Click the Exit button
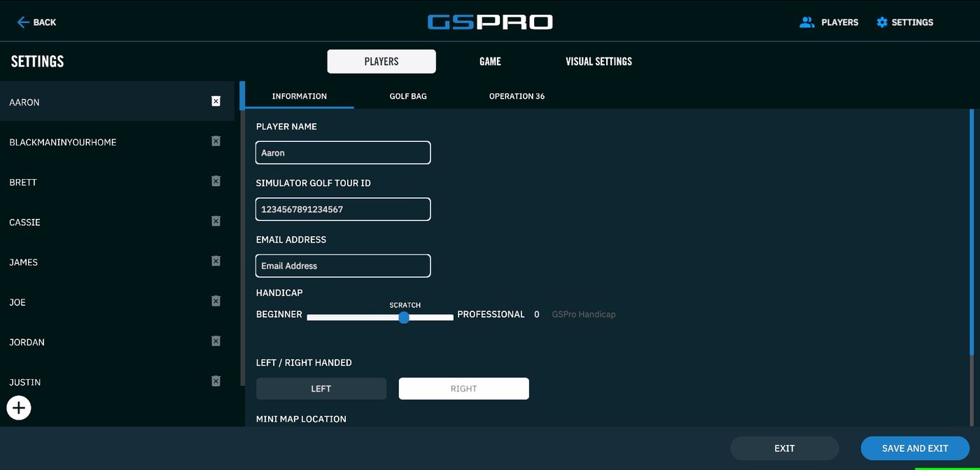980x470 pixels. tap(785, 448)
